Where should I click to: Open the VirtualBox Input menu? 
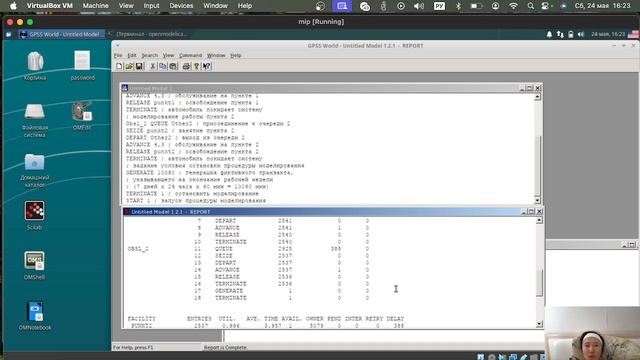pos(151,6)
